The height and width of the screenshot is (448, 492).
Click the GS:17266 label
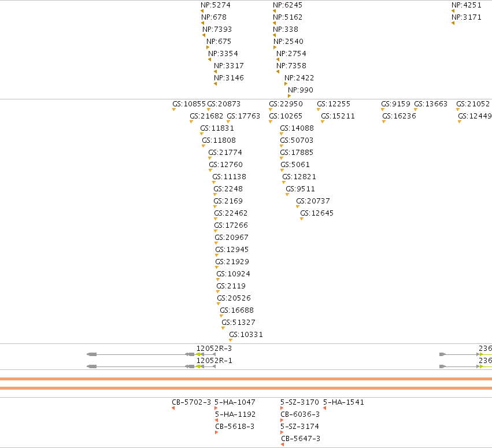[231, 225]
